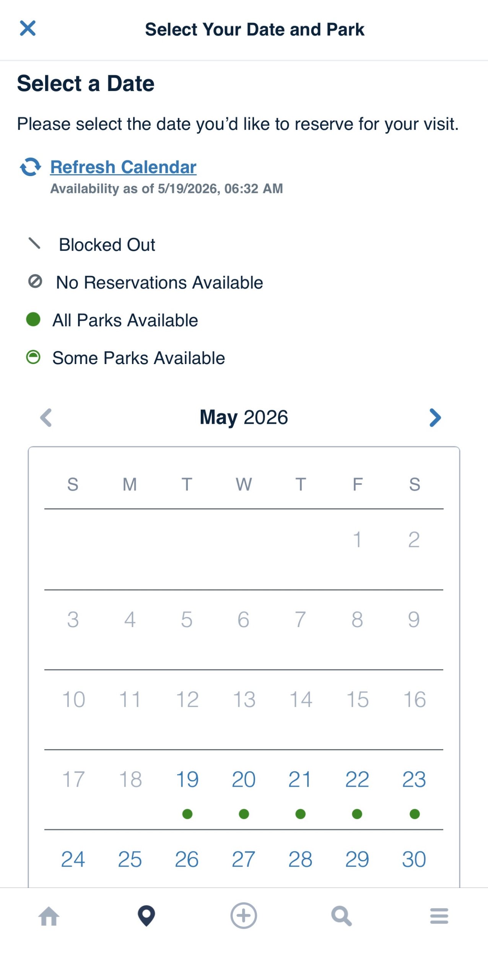Go to the previous month chevron
The width and height of the screenshot is (488, 980).
click(46, 417)
